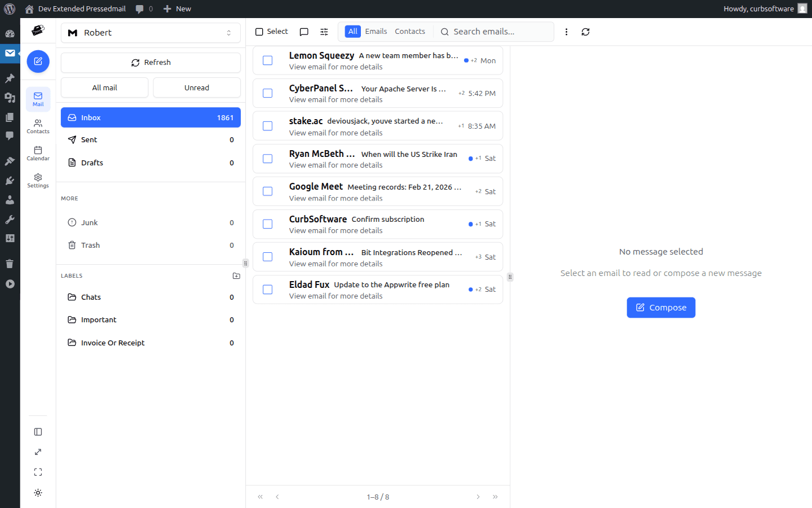Open the Robert account selector dropdown
Viewport: 812px width, 508px height.
coord(150,33)
